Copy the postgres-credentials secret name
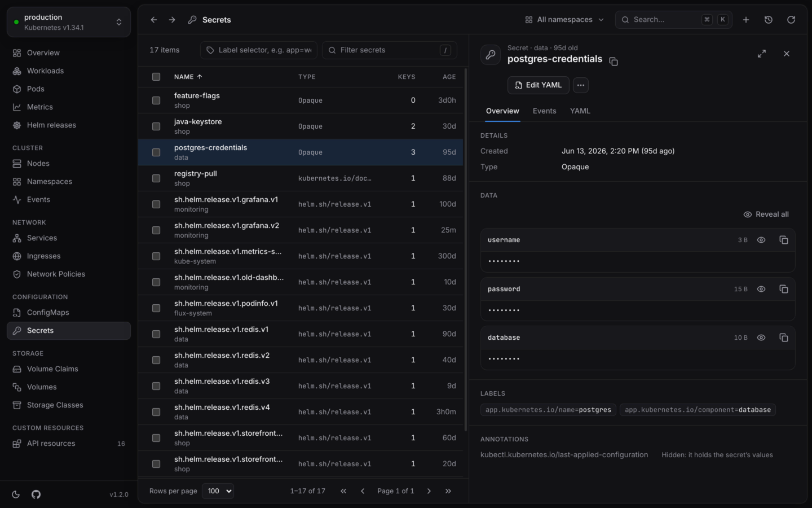This screenshot has height=508, width=812. pos(614,62)
